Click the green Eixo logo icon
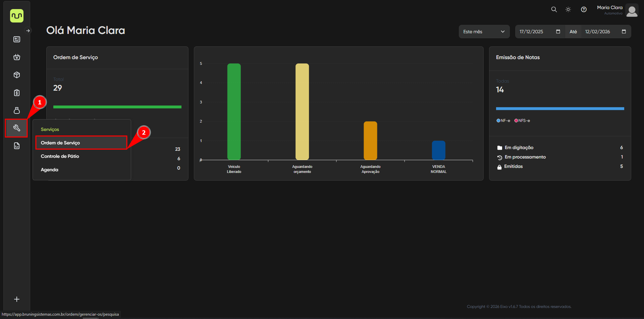The width and height of the screenshot is (644, 319). (x=17, y=16)
